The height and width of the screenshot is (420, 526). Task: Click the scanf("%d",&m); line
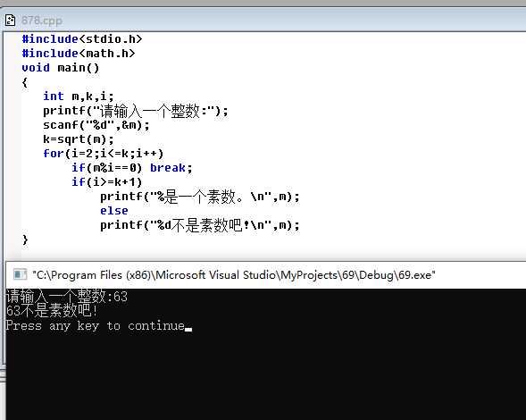96,125
